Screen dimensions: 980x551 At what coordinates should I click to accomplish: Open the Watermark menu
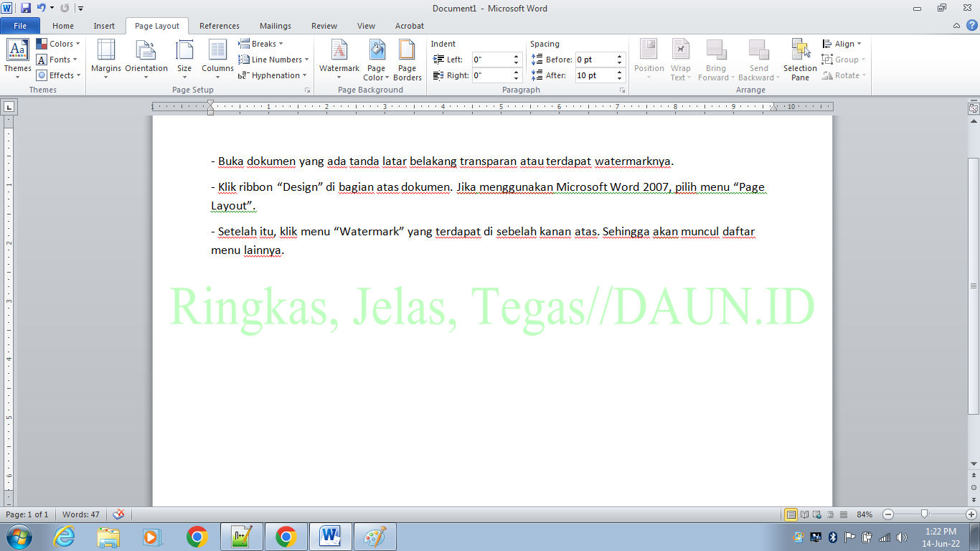click(339, 59)
